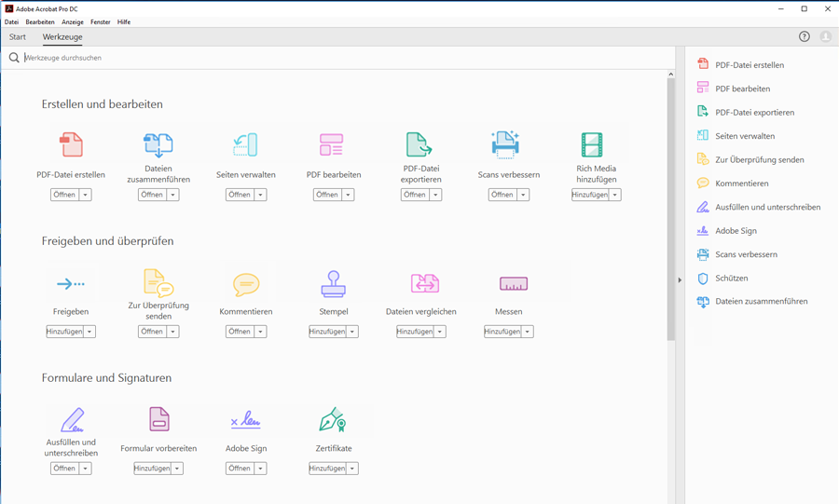Click the Ausfüllen und unterschreiben pen icon
839x504 pixels.
tap(72, 420)
